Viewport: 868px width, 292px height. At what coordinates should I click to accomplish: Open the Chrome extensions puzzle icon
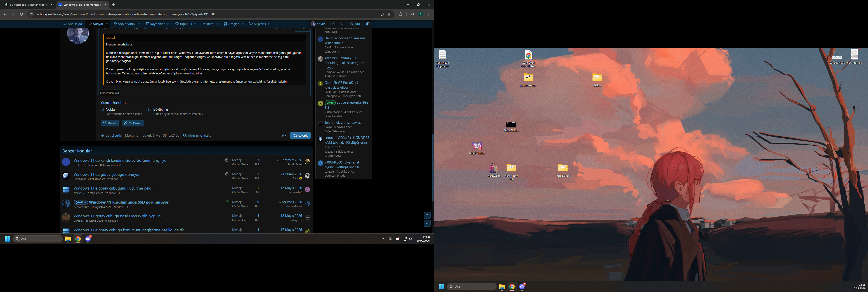400,14
